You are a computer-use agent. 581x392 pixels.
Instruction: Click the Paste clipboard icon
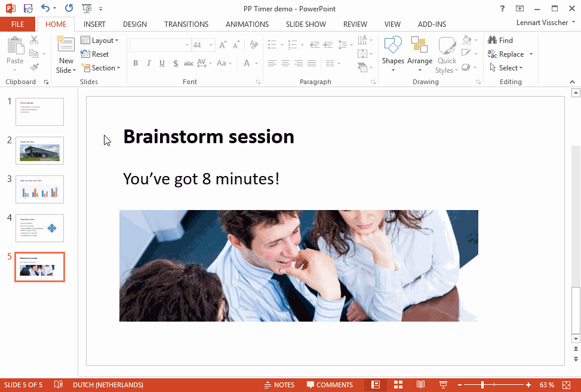(x=16, y=45)
